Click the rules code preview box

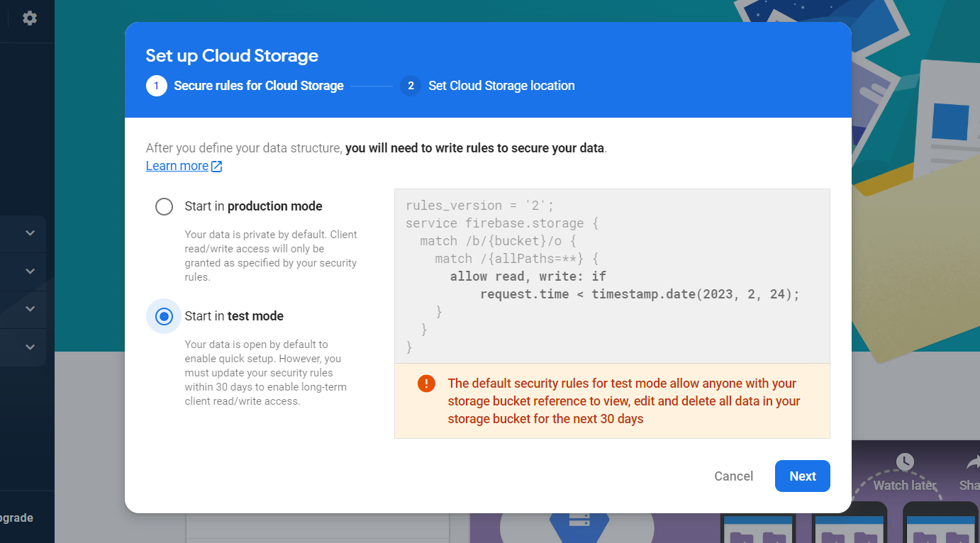click(x=612, y=276)
